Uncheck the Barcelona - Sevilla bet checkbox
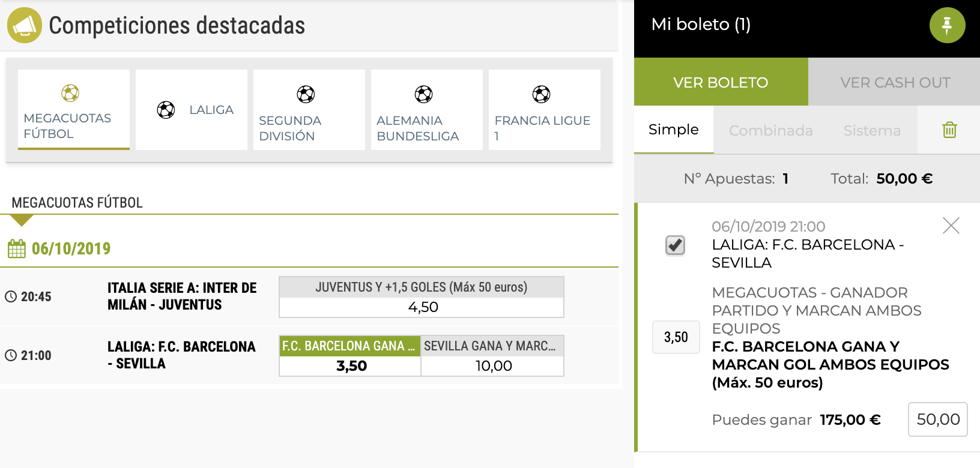Screen dimensions: 980x468 pos(675,245)
